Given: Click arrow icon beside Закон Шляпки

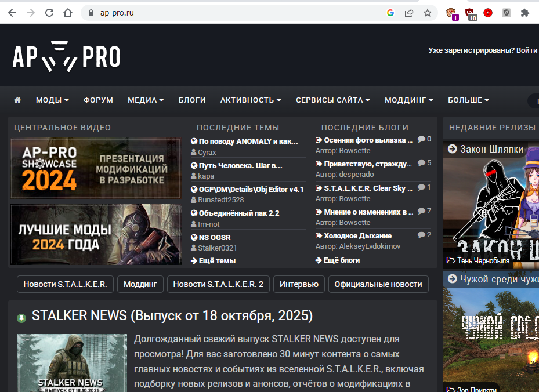Looking at the screenshot, I should [453, 149].
